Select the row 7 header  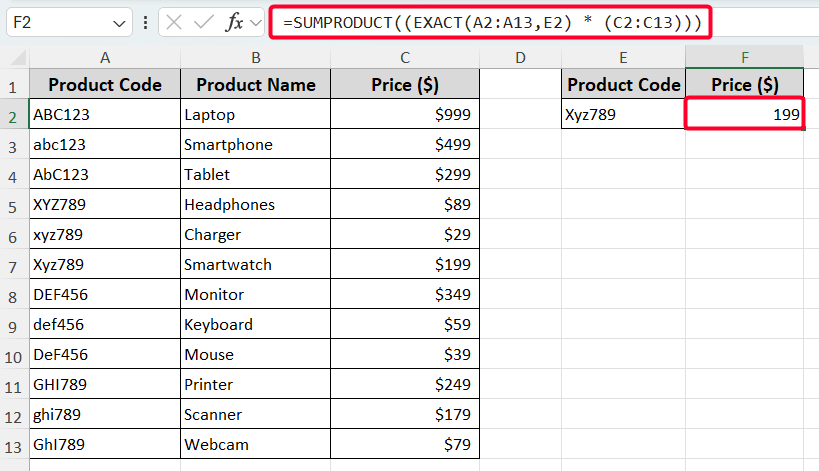[x=14, y=265]
